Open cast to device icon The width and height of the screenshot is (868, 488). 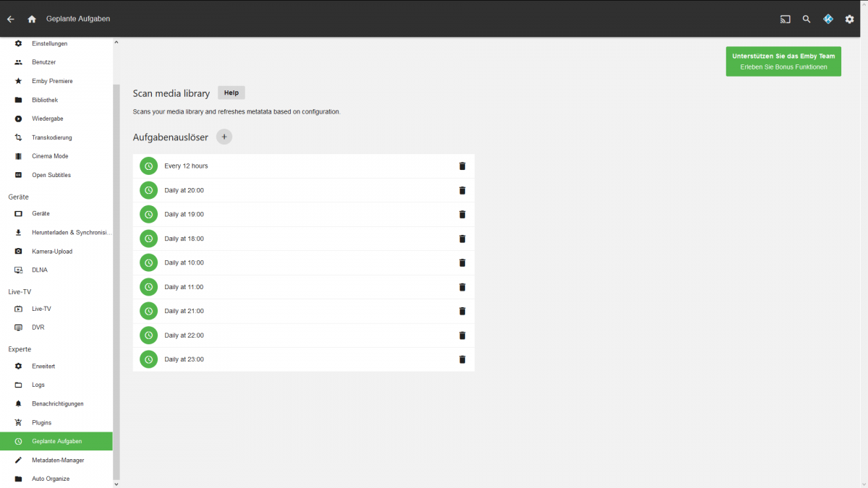786,19
